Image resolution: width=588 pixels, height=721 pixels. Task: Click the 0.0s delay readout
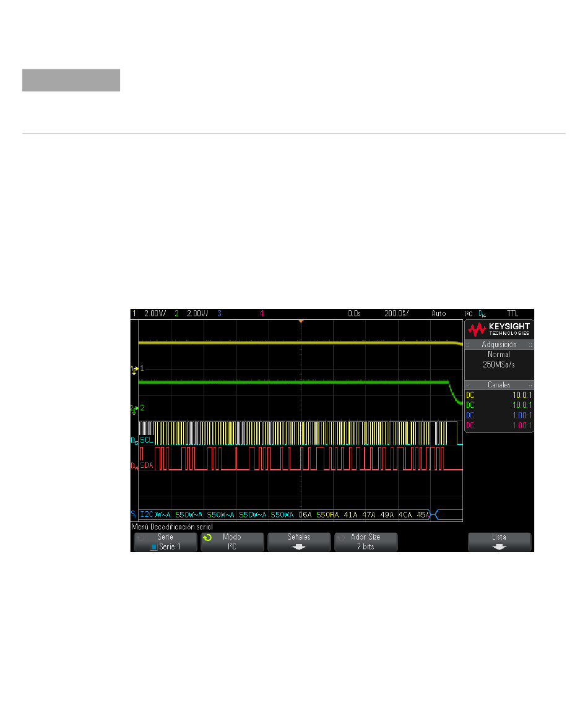click(x=355, y=314)
